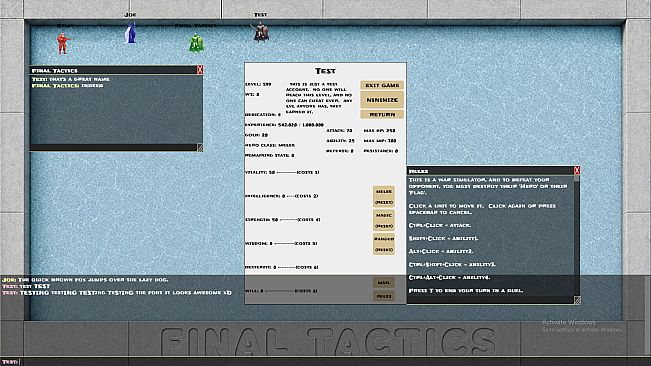Click the 'Remaining Stats: 0' text
Viewport: 651px width, 366px height.
tap(270, 155)
